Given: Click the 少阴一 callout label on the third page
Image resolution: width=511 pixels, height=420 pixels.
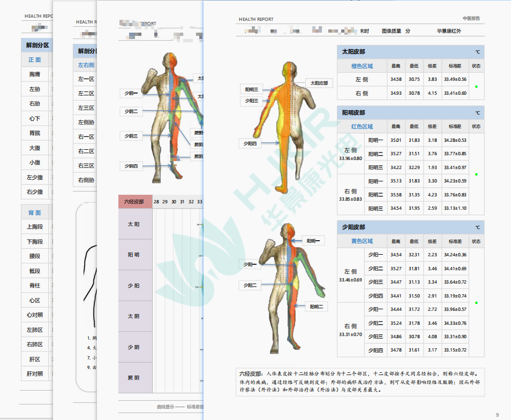Looking at the screenshot, I should pos(131,93).
